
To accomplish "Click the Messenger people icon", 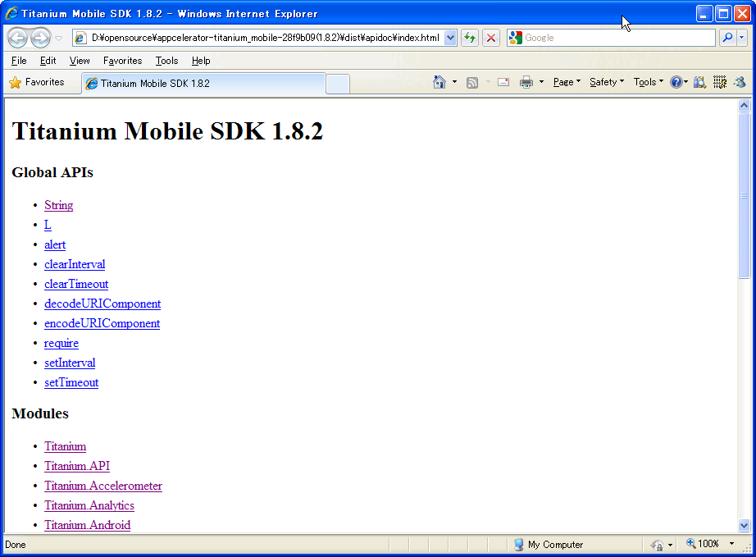I will pos(740,83).
